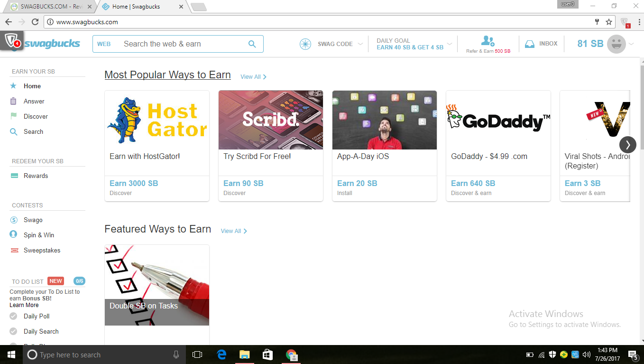Open Spin & Win via its icon
The width and height of the screenshot is (644, 364).
click(x=14, y=235)
